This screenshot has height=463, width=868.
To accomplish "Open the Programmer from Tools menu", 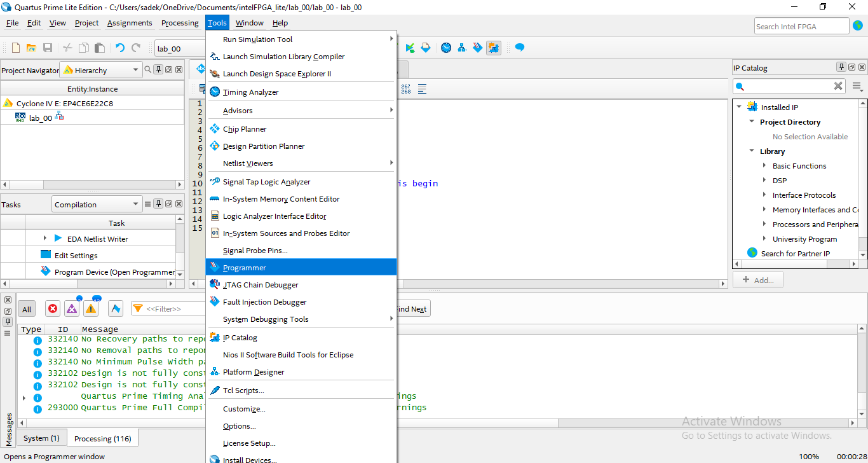I will pos(245,268).
